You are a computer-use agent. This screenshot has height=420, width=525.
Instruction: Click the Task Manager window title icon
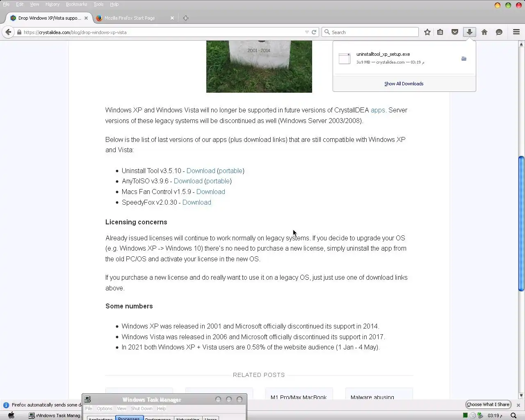87,399
